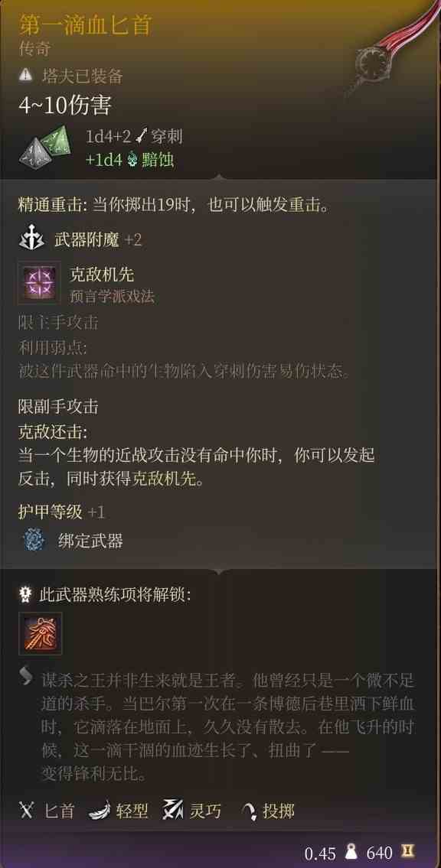This screenshot has width=441, height=868.
Task: Click the 克敌机先 highlighted link text
Action: tap(164, 480)
